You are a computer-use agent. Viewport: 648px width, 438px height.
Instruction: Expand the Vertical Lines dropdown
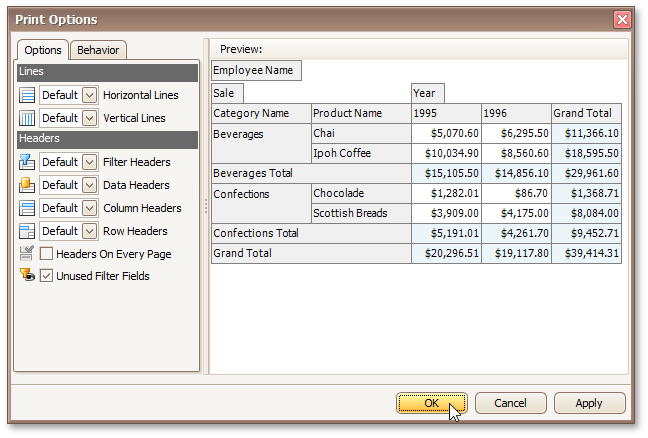(x=89, y=118)
